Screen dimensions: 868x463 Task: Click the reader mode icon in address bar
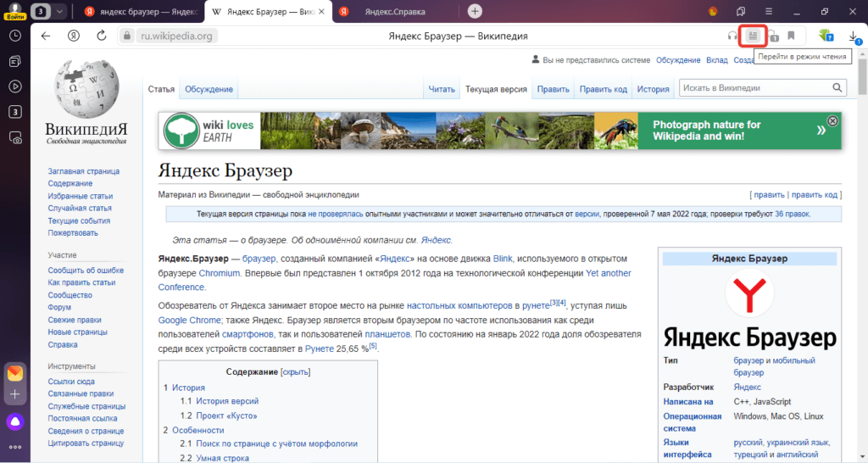click(752, 36)
